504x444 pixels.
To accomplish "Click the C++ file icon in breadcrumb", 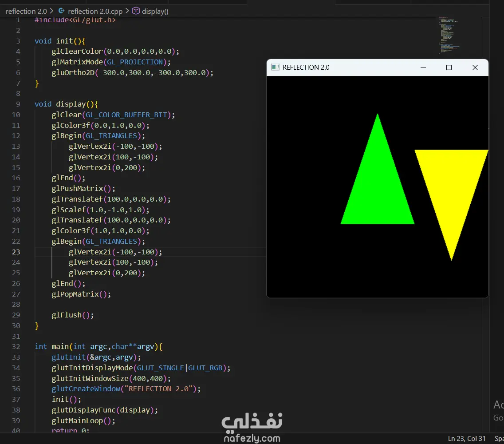I will [x=61, y=11].
